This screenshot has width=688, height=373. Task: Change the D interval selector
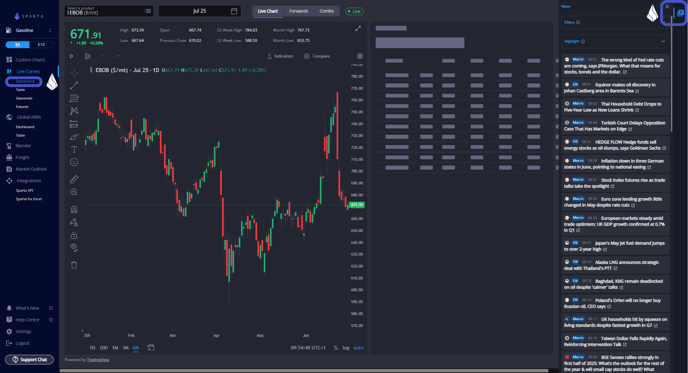coord(72,56)
